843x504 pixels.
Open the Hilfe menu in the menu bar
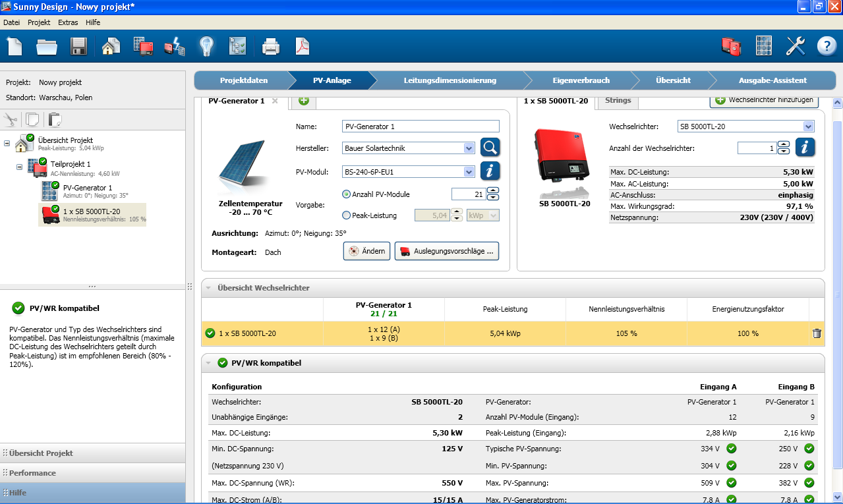coord(93,22)
